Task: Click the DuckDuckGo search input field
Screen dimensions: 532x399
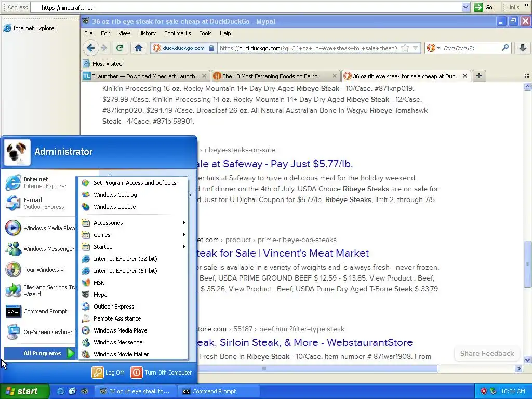Action: coord(471,48)
